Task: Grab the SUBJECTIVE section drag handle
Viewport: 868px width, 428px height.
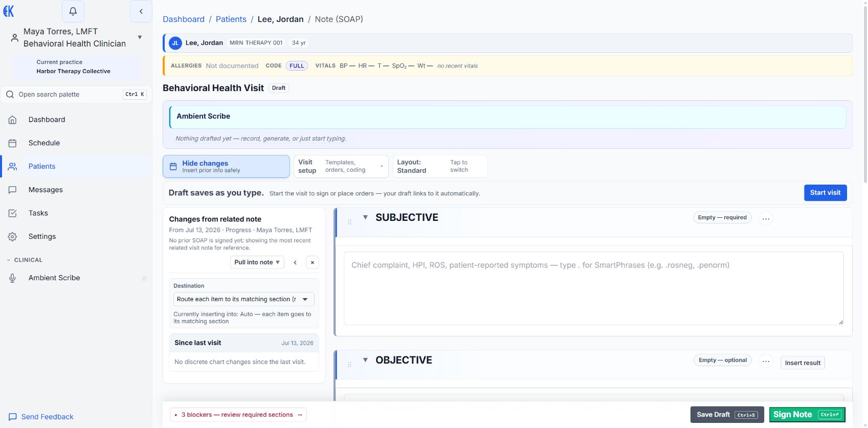Action: point(350,222)
